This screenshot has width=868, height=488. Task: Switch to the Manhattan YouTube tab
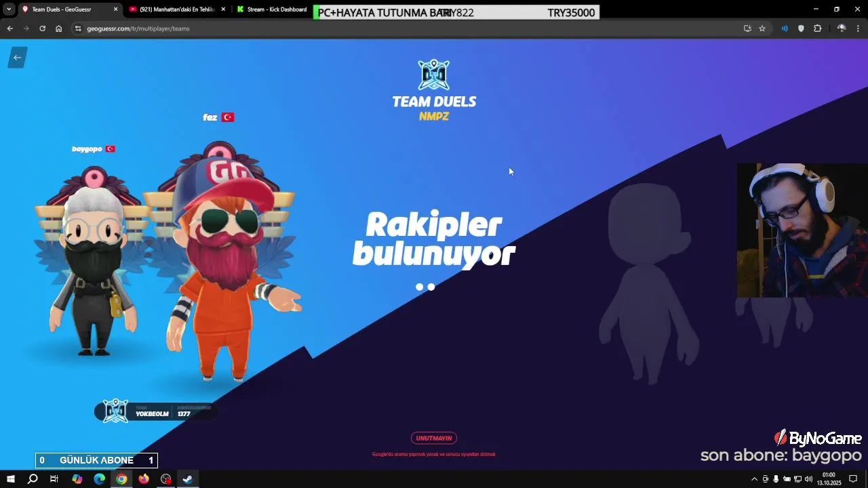click(x=176, y=9)
